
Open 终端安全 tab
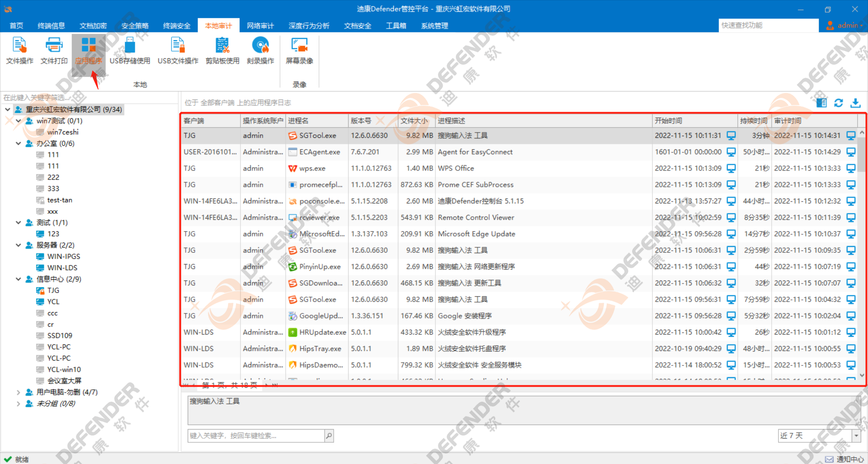177,26
